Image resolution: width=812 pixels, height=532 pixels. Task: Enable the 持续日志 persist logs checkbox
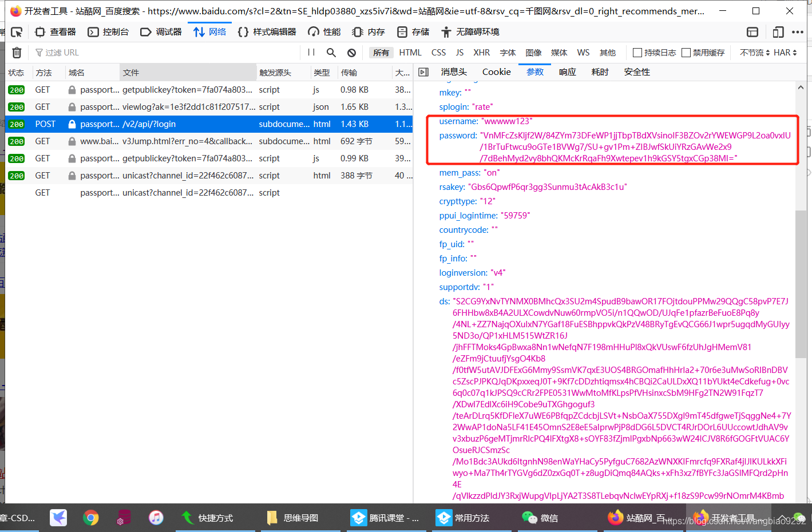[637, 53]
